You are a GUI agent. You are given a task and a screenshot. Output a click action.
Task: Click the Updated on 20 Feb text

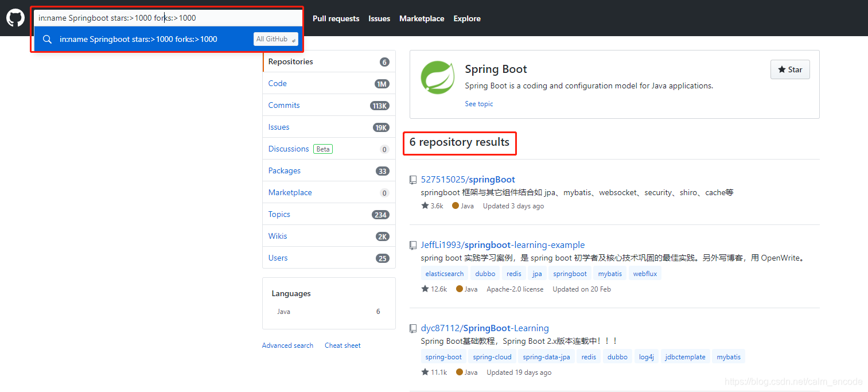(582, 289)
